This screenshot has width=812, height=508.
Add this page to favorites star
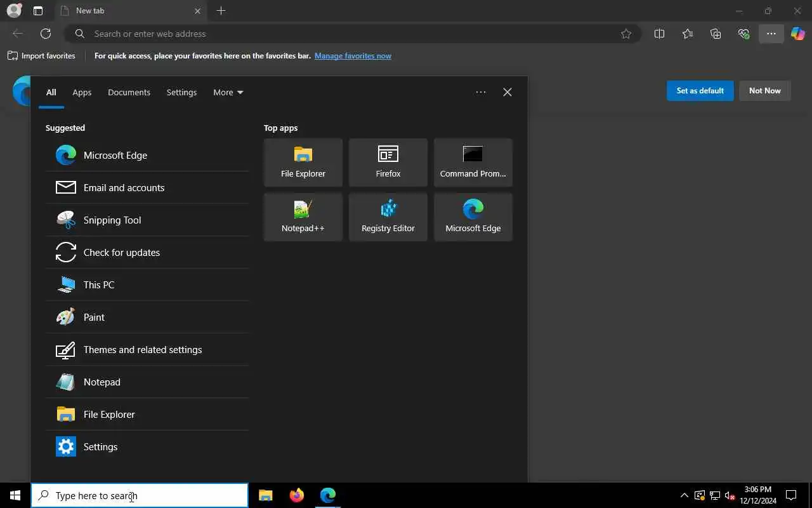coord(626,34)
